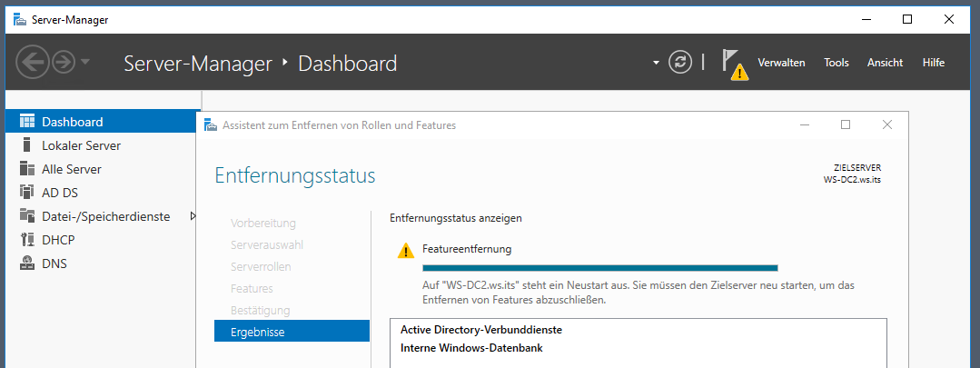Click the Bestätigung wizard step

pyautogui.click(x=260, y=311)
